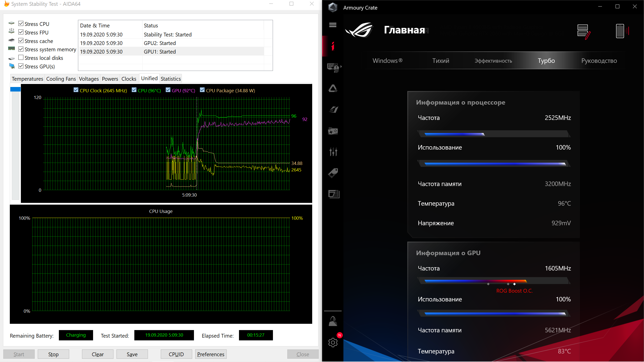
Task: Uncheck Stress system memory checkbox
Action: pyautogui.click(x=21, y=49)
